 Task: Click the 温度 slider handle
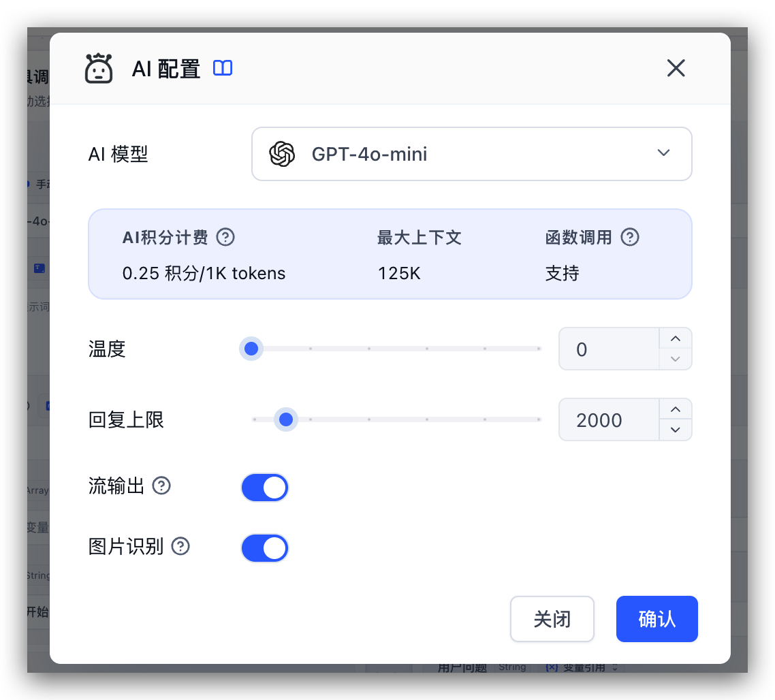click(251, 349)
